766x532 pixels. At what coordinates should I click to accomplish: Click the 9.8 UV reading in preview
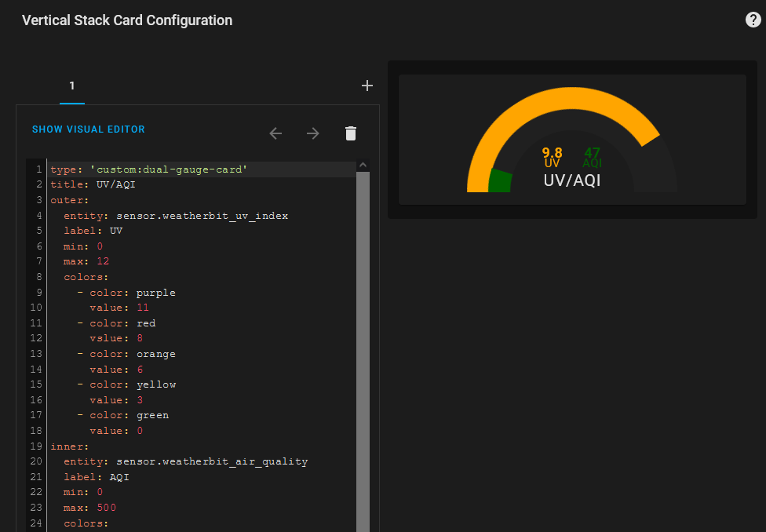point(552,153)
